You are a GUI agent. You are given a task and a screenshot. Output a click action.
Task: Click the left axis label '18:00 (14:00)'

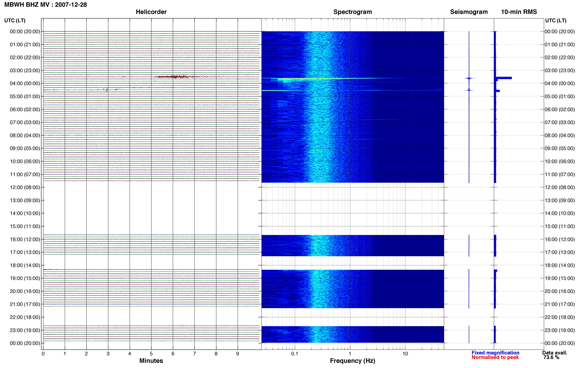coord(25,265)
